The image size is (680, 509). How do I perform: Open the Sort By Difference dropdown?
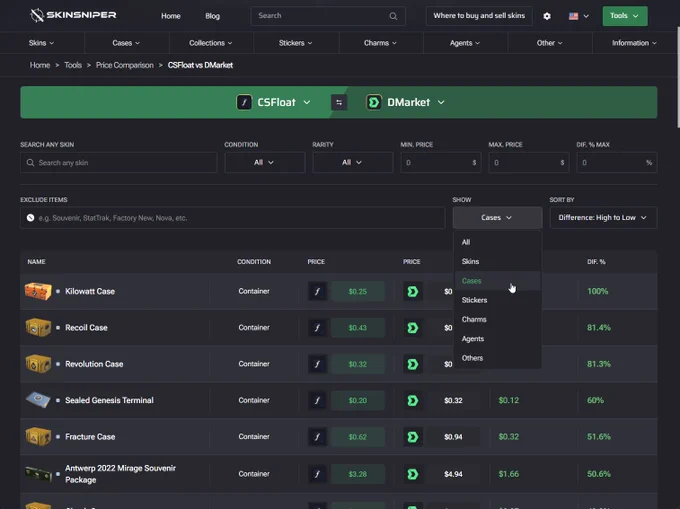coord(603,218)
